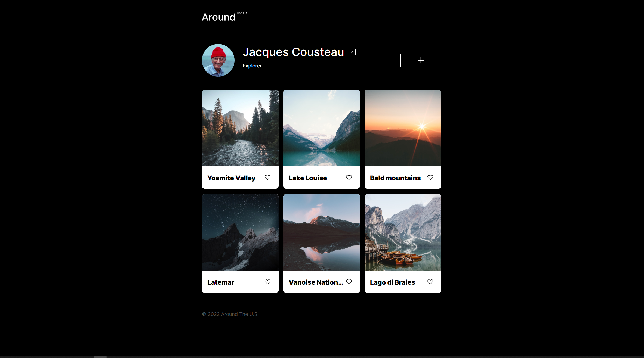Viewport: 644px width, 358px height.
Task: Open the starry Latemar image
Action: point(240,233)
